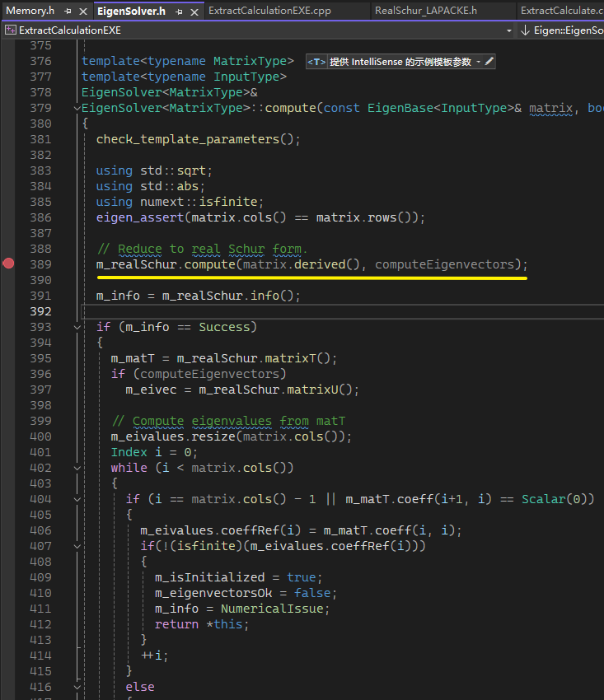Click the 'Compute eigenvalues from matT' comment
This screenshot has height=700, width=604.
tap(229, 421)
